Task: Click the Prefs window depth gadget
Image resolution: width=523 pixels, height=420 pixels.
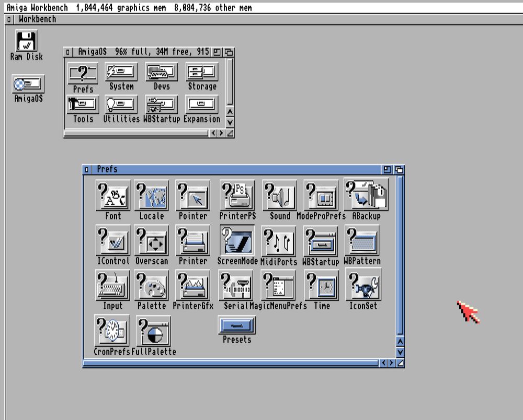Action: coord(399,170)
